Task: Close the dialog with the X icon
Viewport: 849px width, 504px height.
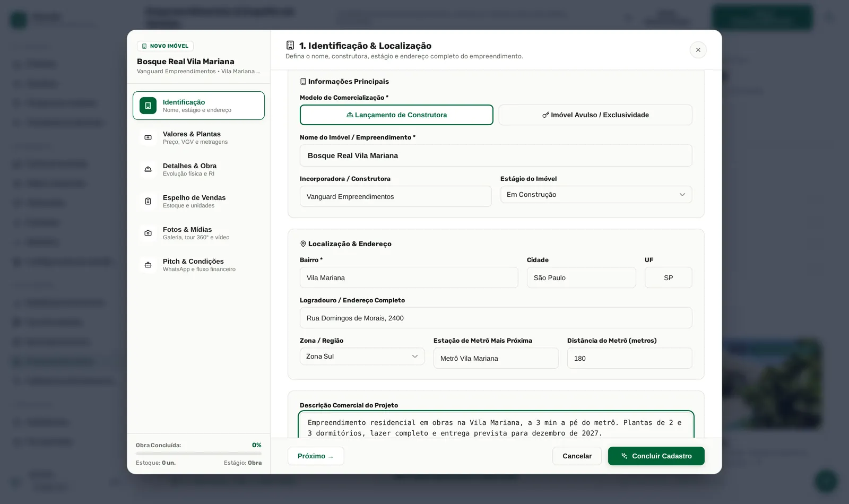Action: click(x=698, y=50)
